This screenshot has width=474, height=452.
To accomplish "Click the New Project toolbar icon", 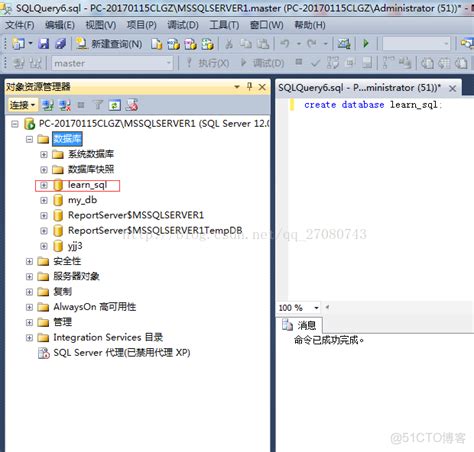I will (x=18, y=43).
